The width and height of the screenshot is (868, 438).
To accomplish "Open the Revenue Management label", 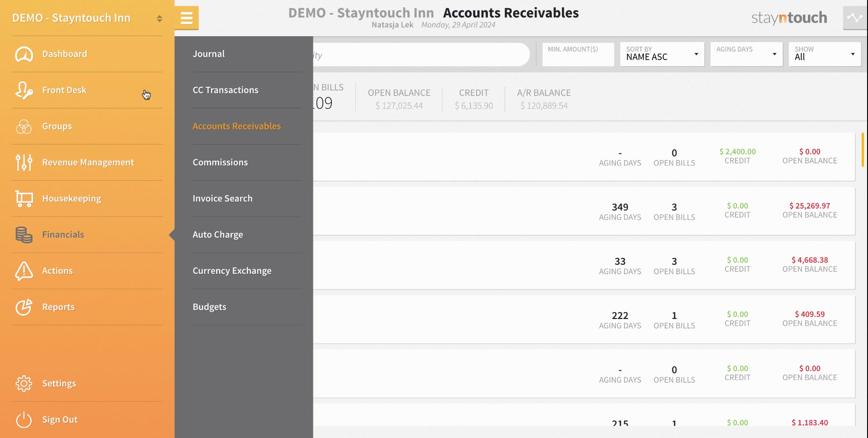I will (x=88, y=162).
